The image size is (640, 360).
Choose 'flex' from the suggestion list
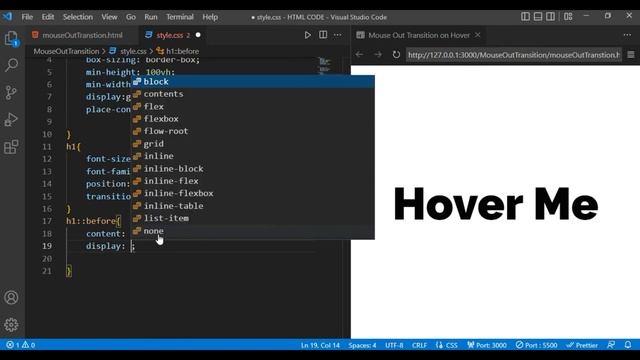pyautogui.click(x=253, y=107)
